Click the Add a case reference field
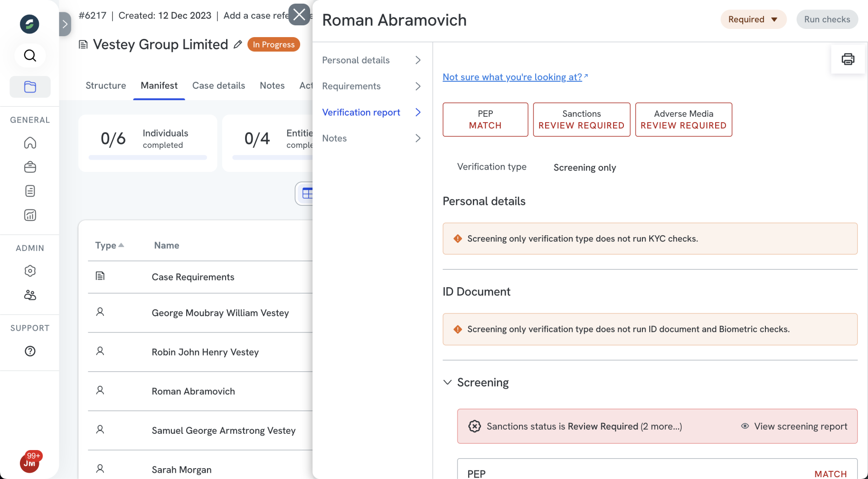Screen dimensions: 868x479 pyautogui.click(x=256, y=15)
